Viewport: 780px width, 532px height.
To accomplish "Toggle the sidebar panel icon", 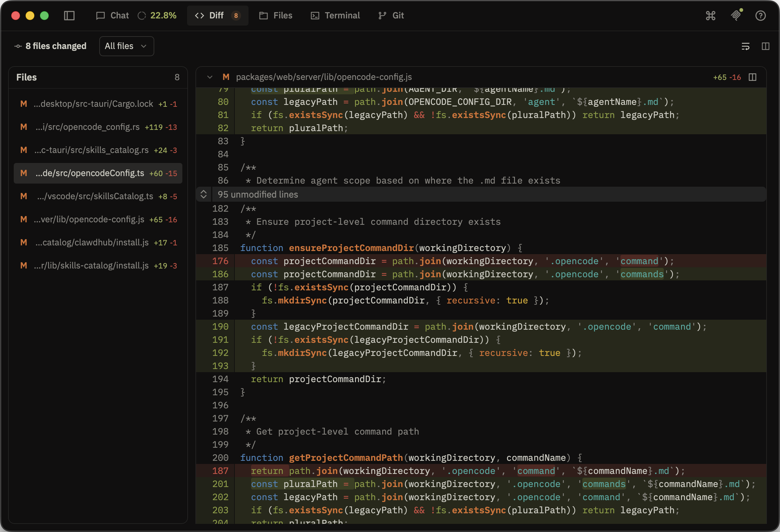I will 69,15.
